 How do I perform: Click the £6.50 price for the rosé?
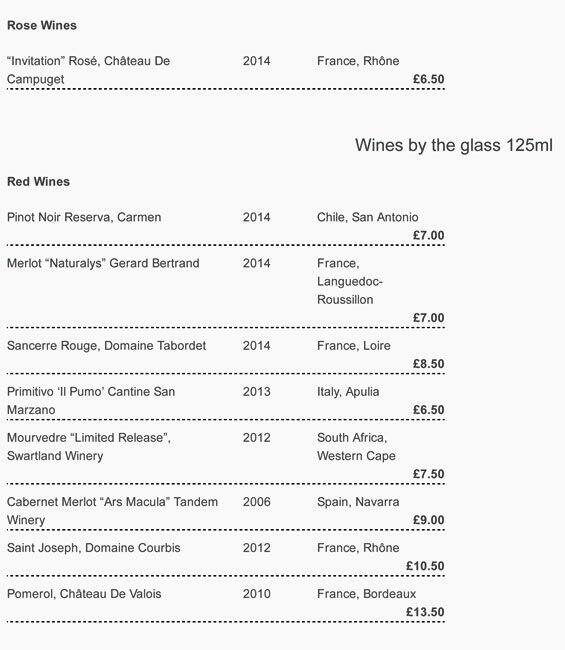pos(429,79)
